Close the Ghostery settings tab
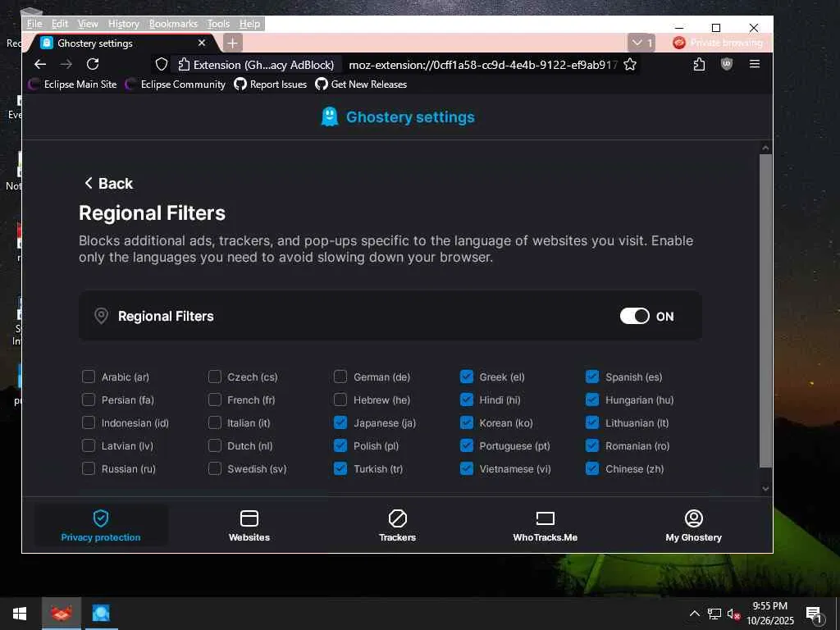 click(x=202, y=43)
